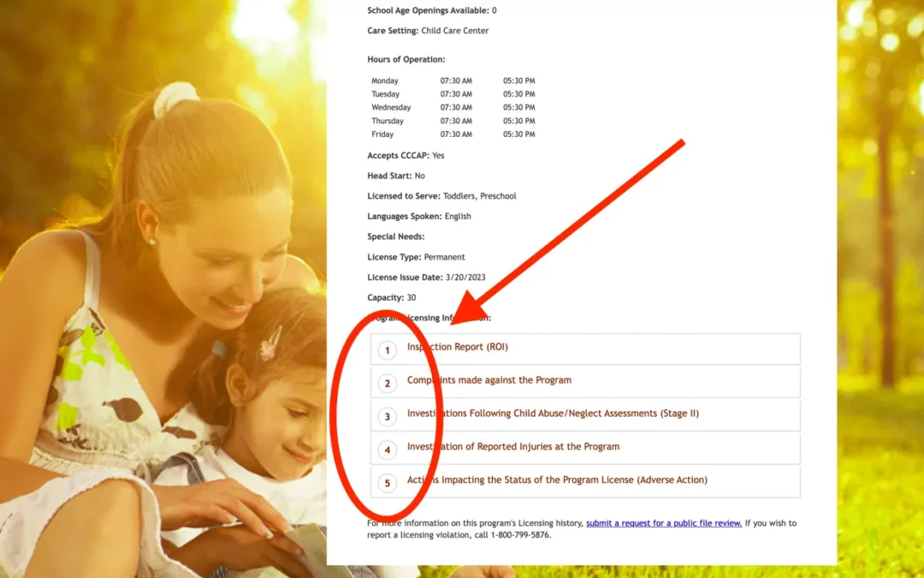
Task: Click the Hours of Operation heading
Action: tap(406, 60)
